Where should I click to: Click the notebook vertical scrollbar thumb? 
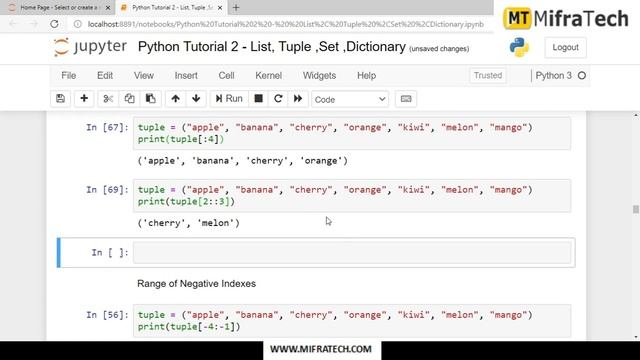(636, 209)
